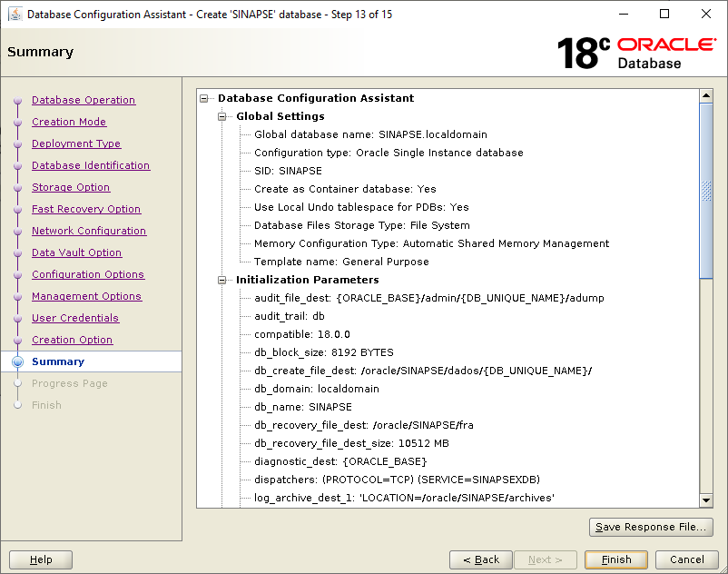Open Management Options step
Viewport: 728px width, 574px height.
pos(87,296)
